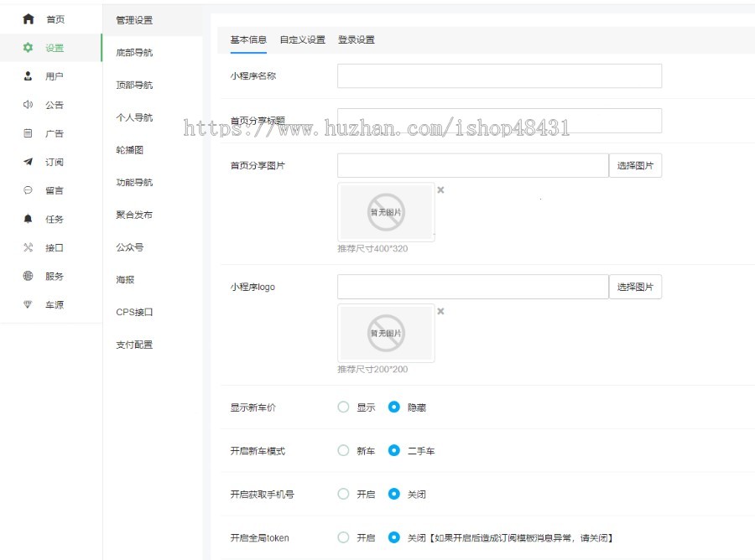This screenshot has width=755, height=560.
Task: Click the 小程序logo placeholder thumbnail
Action: [386, 333]
